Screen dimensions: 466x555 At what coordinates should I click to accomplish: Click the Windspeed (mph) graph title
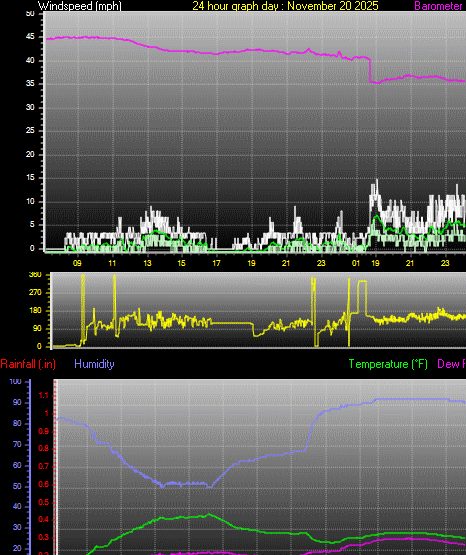tap(80, 6)
